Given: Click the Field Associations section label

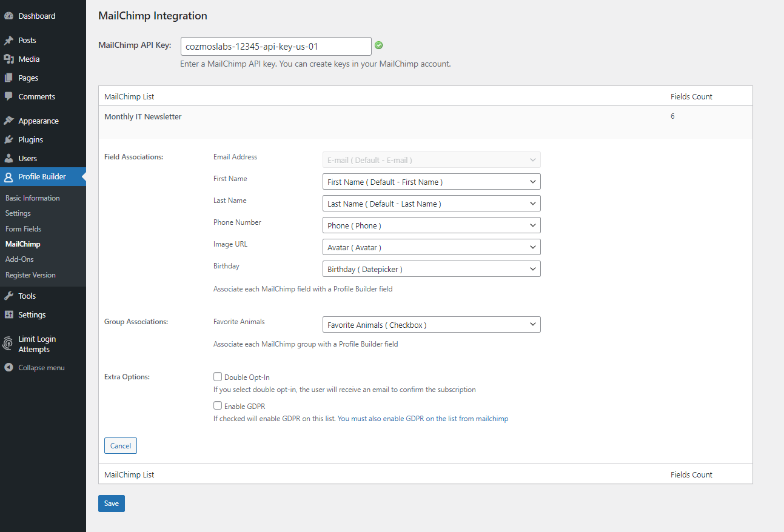Looking at the screenshot, I should coord(133,157).
